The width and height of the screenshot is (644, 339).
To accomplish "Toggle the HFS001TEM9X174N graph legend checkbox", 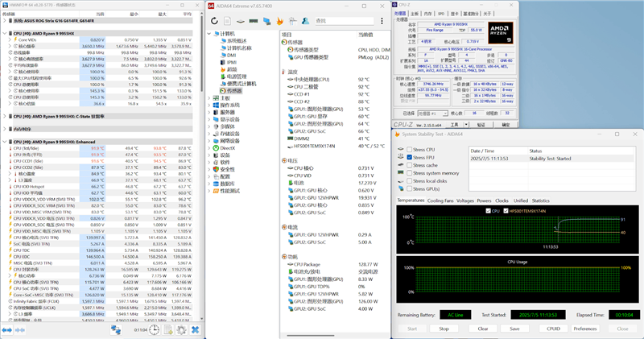I will click(506, 211).
